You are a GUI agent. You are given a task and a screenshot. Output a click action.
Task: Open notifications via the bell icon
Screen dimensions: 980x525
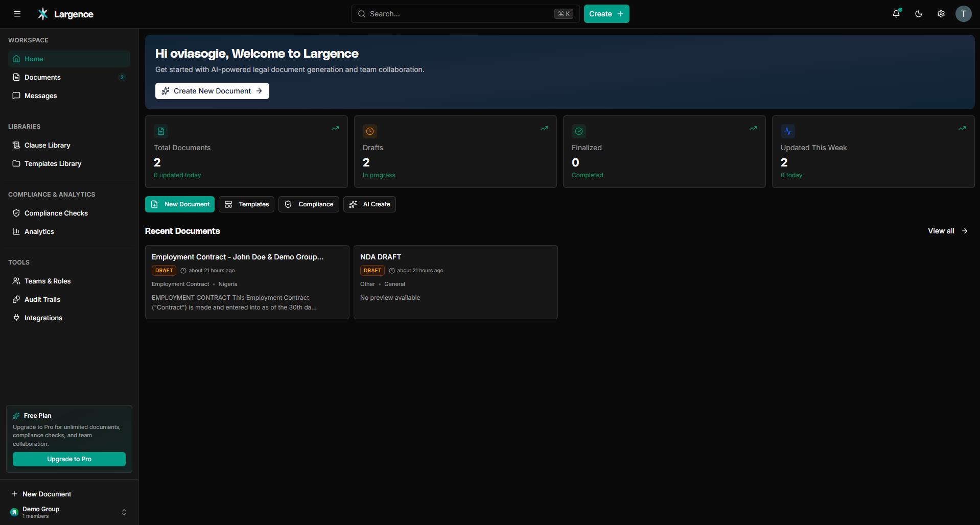tap(896, 14)
